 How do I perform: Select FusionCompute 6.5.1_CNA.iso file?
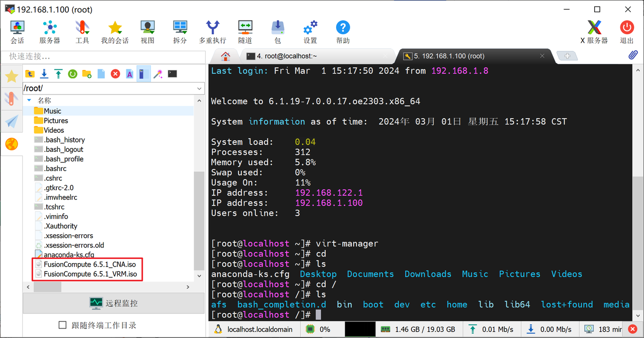[x=89, y=264]
